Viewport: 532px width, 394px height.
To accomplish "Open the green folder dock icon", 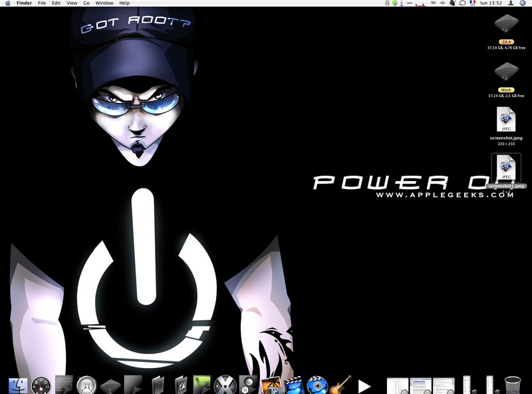I will tap(202, 385).
